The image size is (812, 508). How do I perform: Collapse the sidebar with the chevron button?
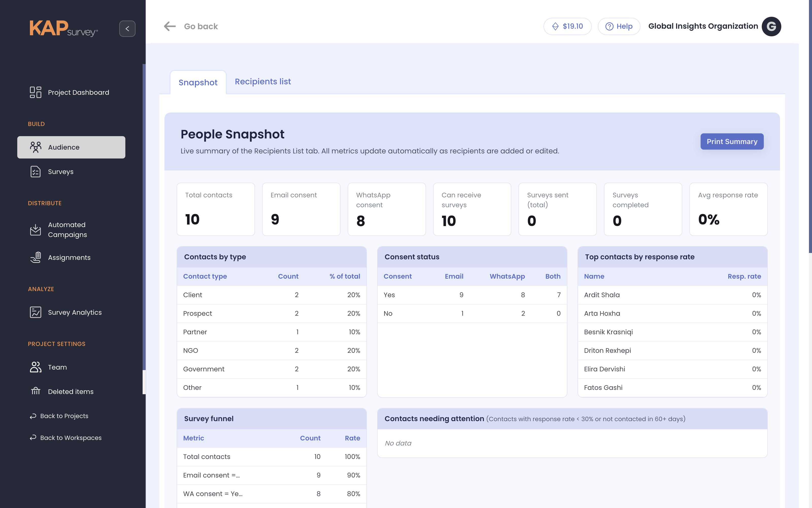[x=127, y=28]
